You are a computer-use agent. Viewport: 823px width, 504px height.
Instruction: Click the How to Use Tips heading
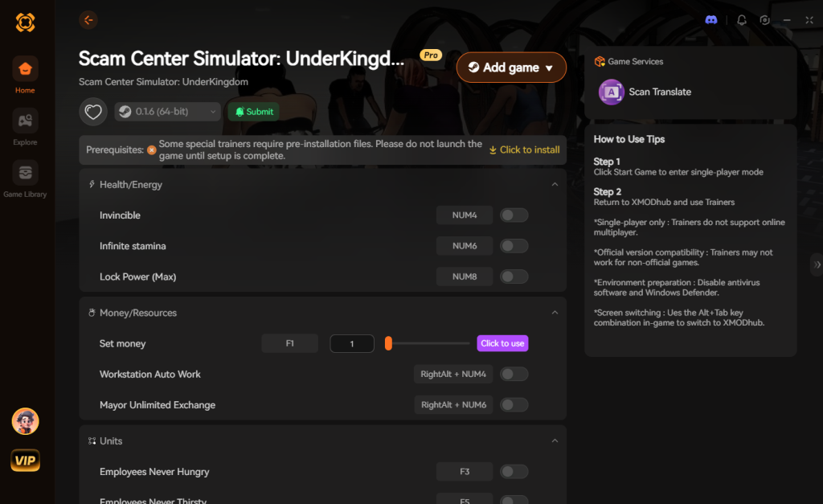pyautogui.click(x=629, y=139)
